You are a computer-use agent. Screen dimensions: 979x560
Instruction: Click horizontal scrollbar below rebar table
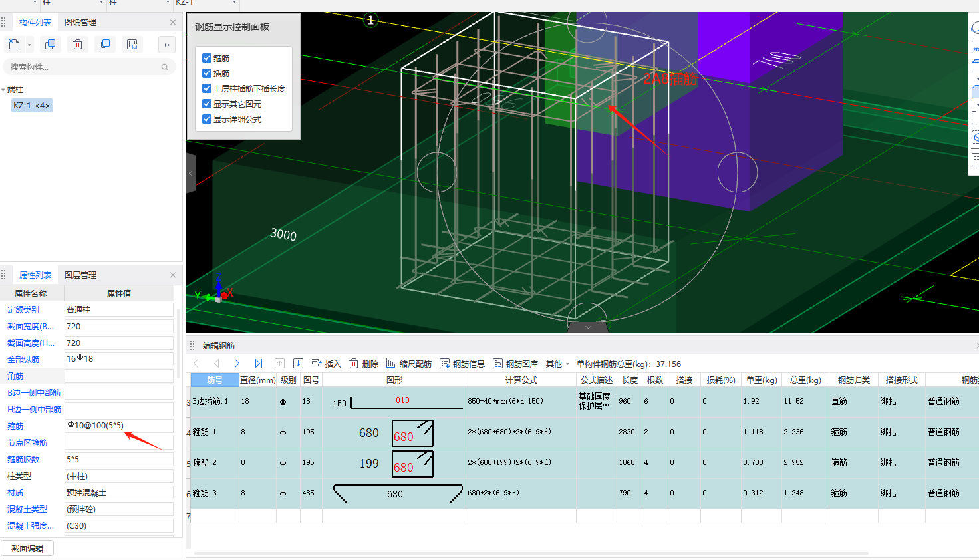[x=531, y=553]
